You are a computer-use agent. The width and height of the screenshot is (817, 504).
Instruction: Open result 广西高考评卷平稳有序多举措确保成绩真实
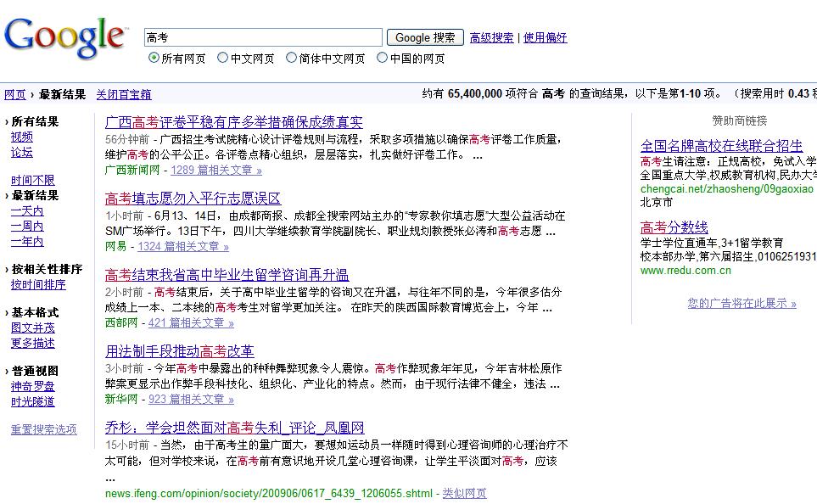(234, 122)
